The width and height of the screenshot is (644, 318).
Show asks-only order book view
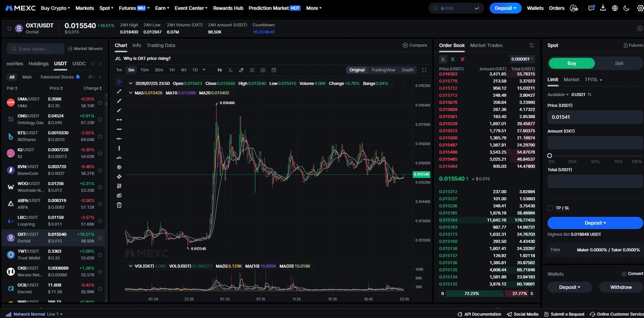(x=463, y=59)
